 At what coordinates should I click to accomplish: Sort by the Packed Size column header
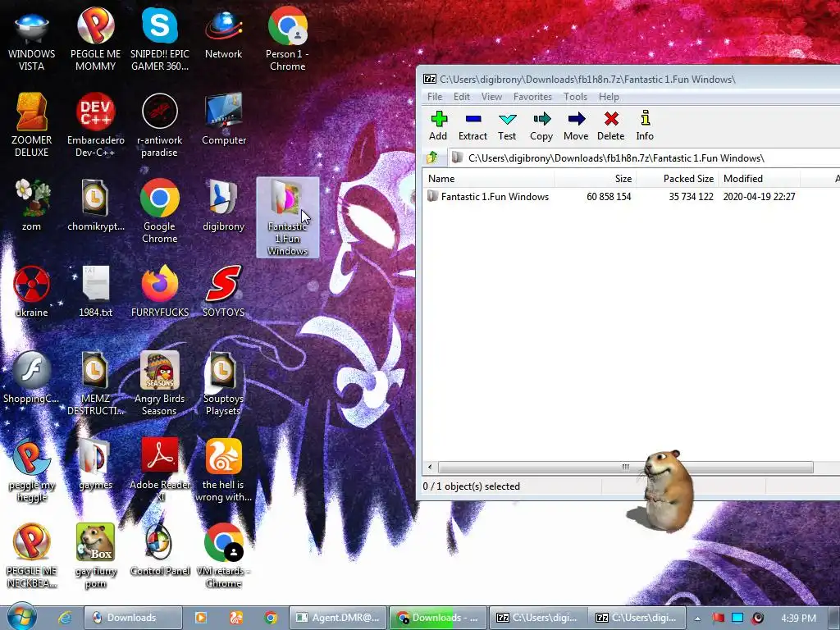(677, 178)
